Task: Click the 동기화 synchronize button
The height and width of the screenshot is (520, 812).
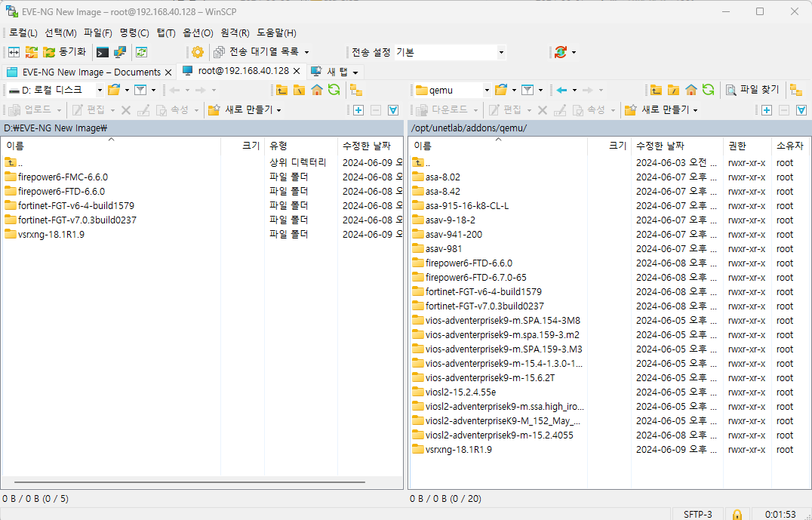Action: 65,52
